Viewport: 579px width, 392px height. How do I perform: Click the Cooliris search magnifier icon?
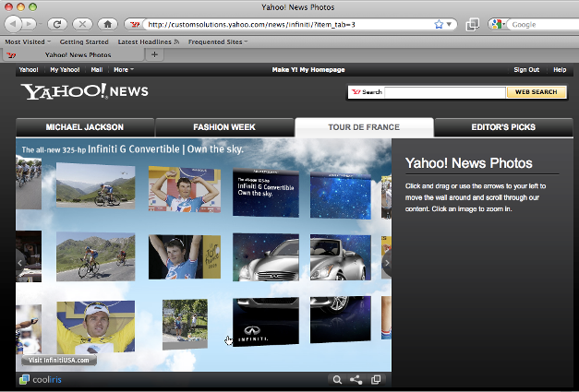[x=337, y=379]
